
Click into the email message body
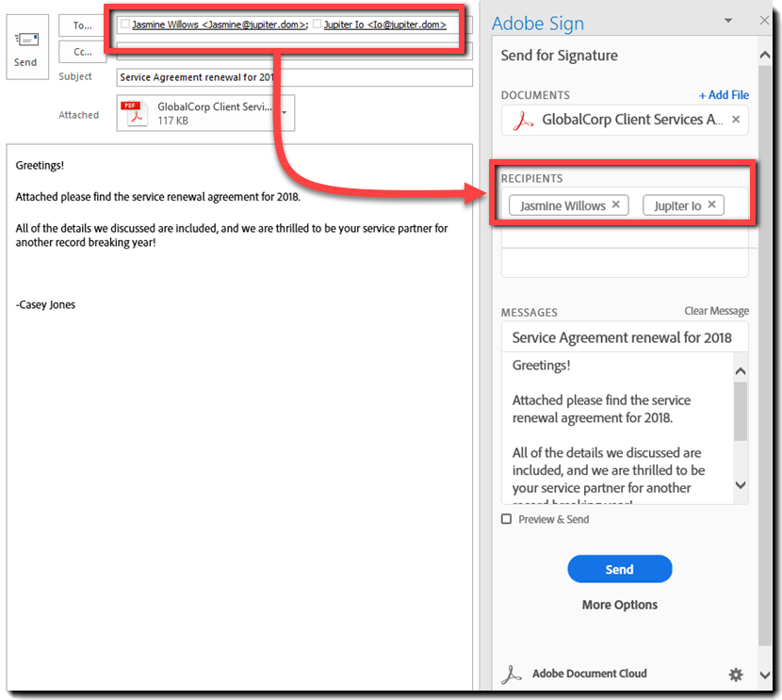[x=239, y=416]
